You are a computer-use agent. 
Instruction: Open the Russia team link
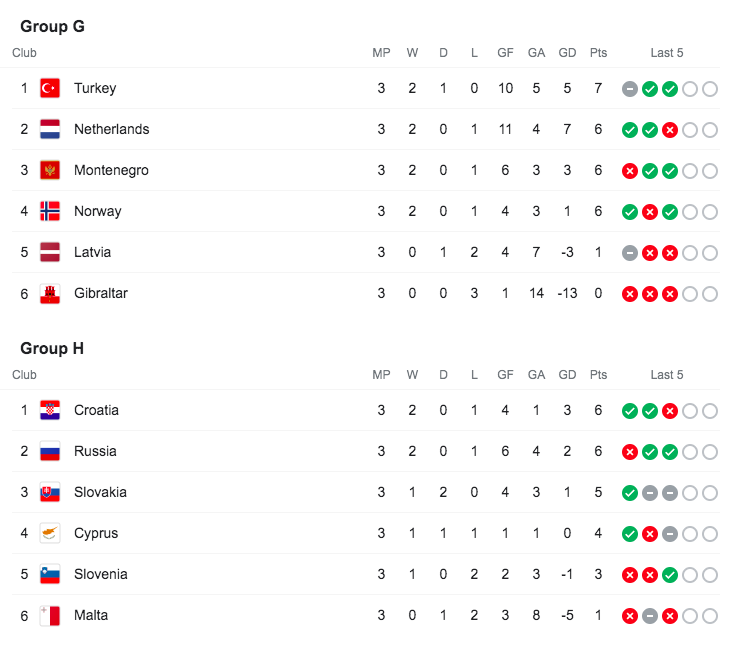tap(95, 451)
